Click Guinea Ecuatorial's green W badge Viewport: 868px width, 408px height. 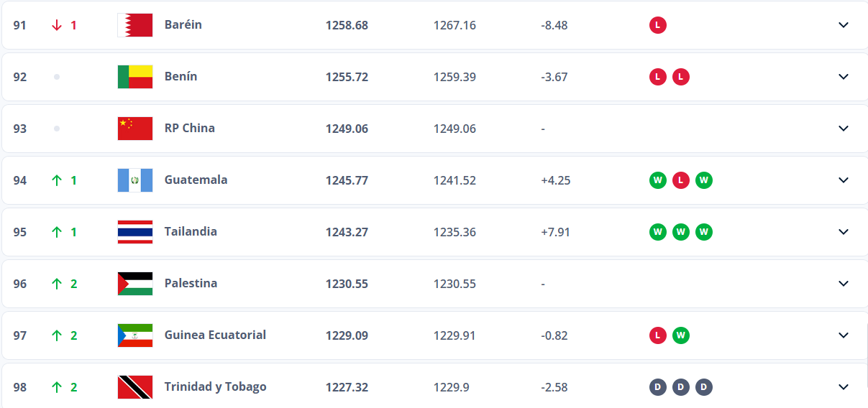(x=680, y=335)
